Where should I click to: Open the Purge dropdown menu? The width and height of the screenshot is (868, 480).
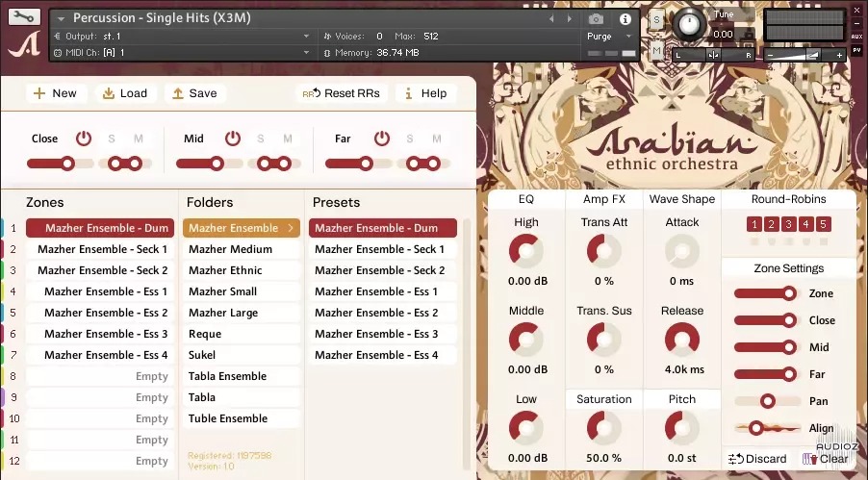pos(628,36)
